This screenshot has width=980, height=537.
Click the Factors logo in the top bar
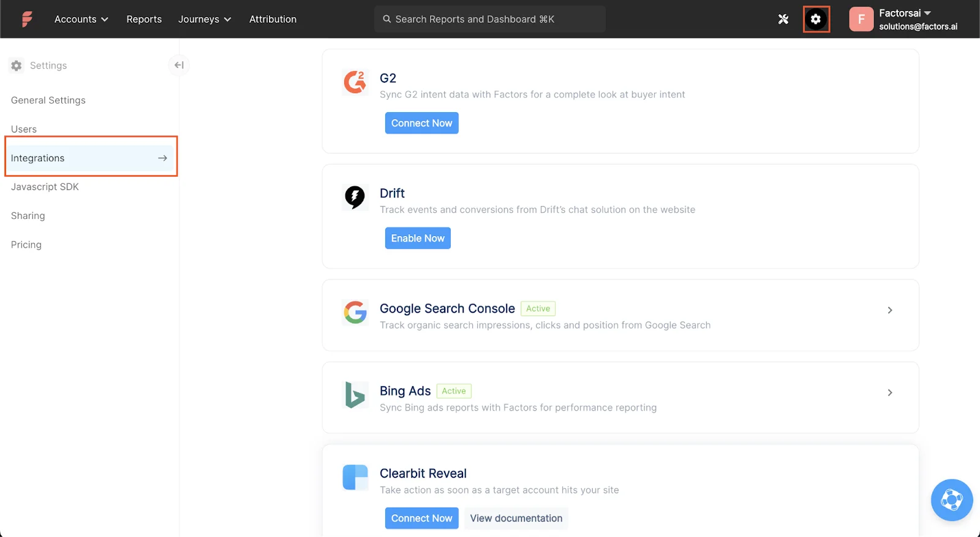[27, 19]
